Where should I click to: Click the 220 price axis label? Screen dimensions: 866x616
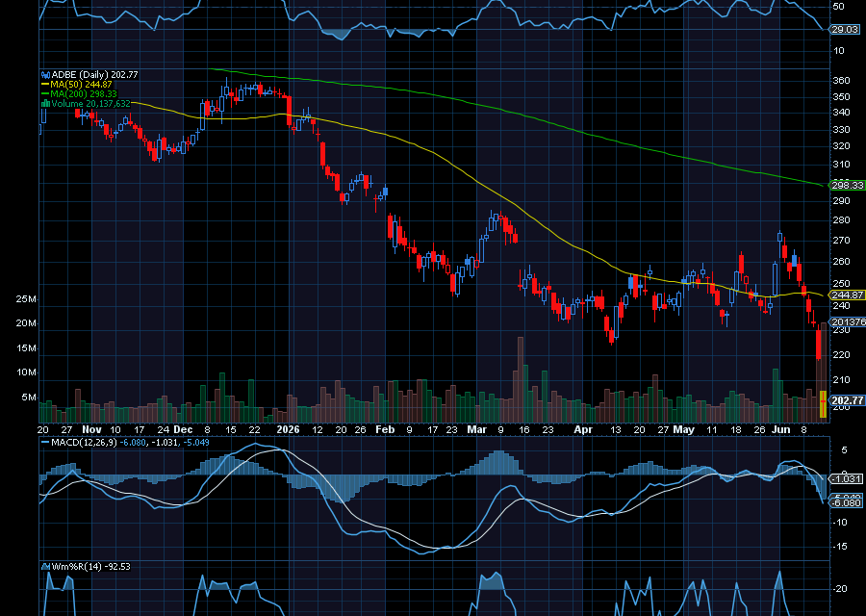click(841, 355)
